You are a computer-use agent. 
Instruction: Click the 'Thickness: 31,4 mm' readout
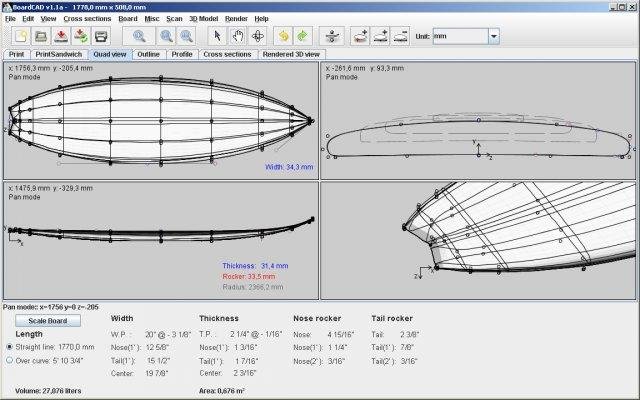point(256,266)
